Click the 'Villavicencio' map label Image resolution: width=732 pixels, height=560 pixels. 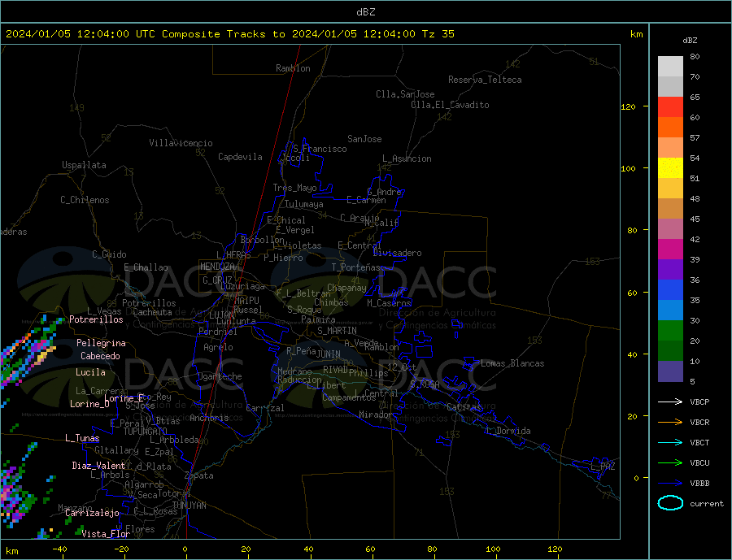[x=181, y=143]
